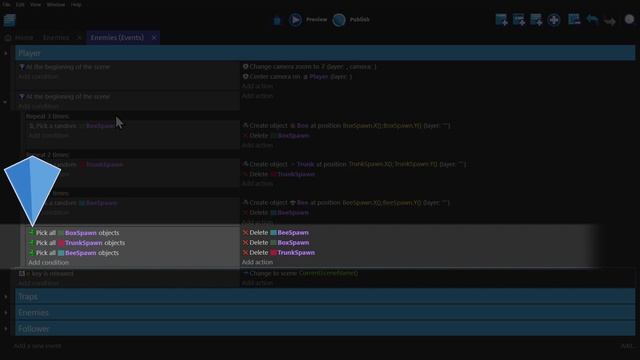Expand the Follower event group

tap(6, 329)
